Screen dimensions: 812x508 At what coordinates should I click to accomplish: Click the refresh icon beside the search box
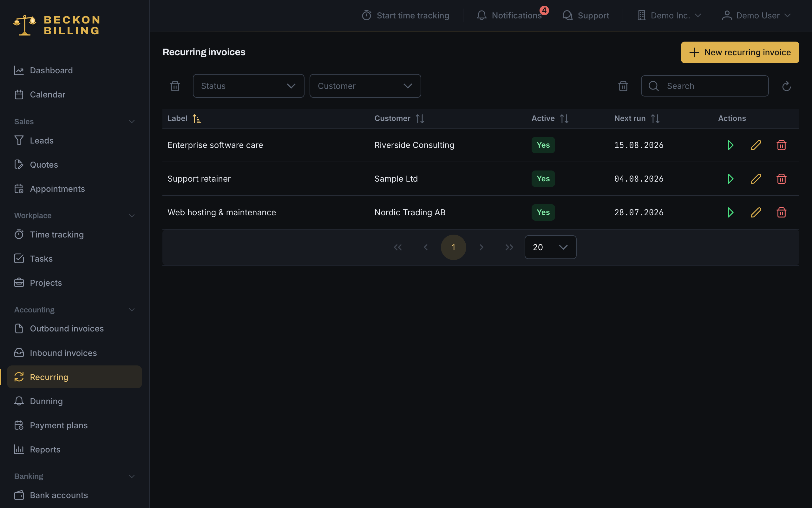point(786,86)
